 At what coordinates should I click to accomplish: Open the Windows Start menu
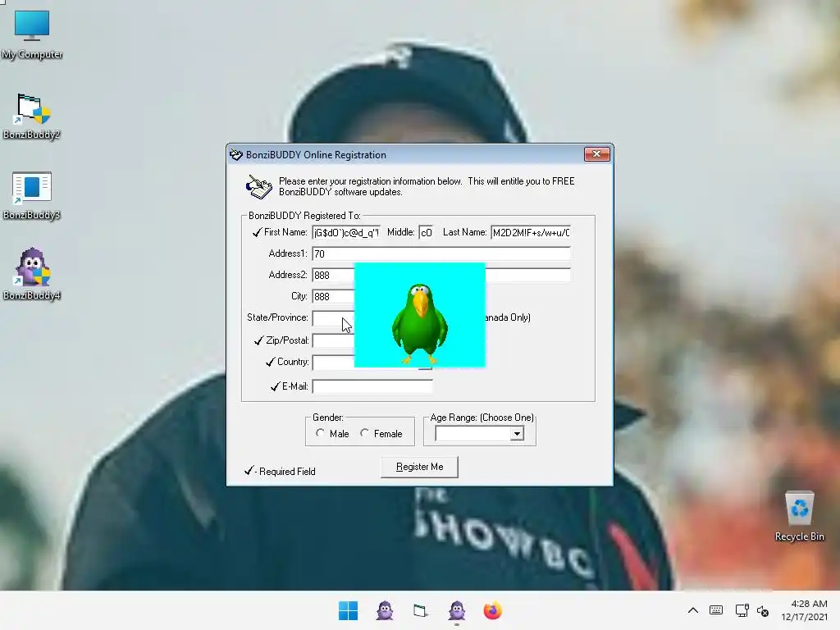click(x=348, y=610)
